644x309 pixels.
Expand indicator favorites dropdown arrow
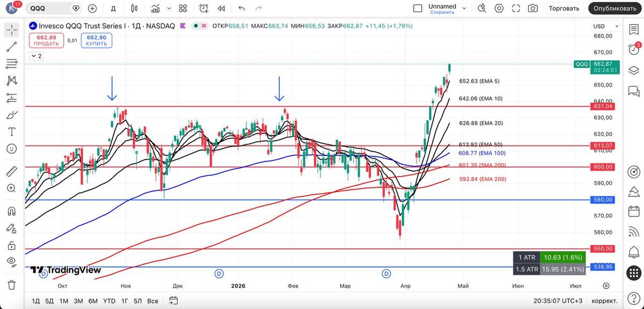[170, 8]
